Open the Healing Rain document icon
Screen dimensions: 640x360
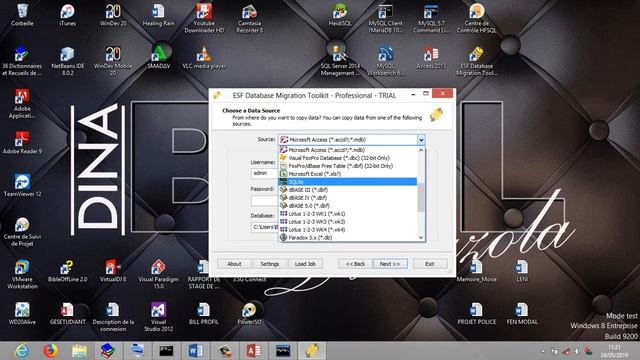tap(158, 14)
